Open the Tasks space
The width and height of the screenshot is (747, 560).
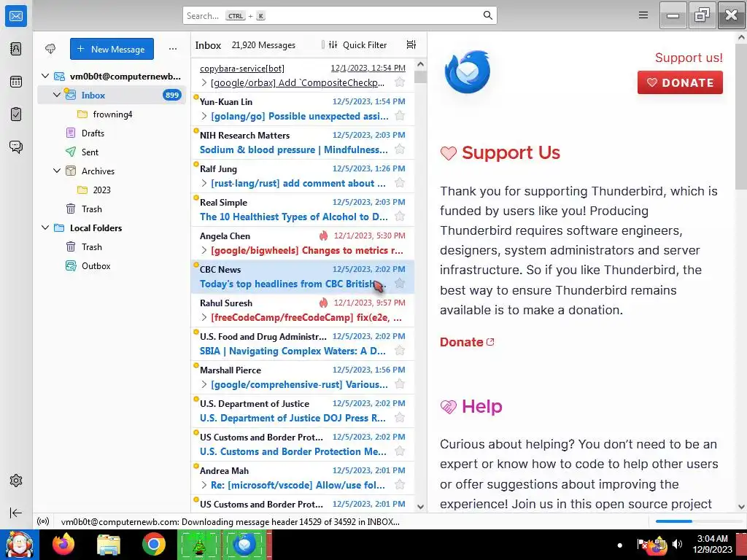pos(16,114)
